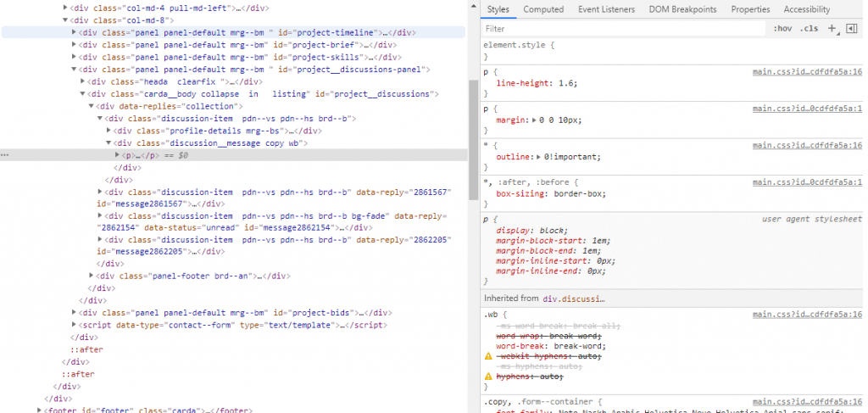Click the webkit-hyphens warning icon

pyautogui.click(x=488, y=356)
